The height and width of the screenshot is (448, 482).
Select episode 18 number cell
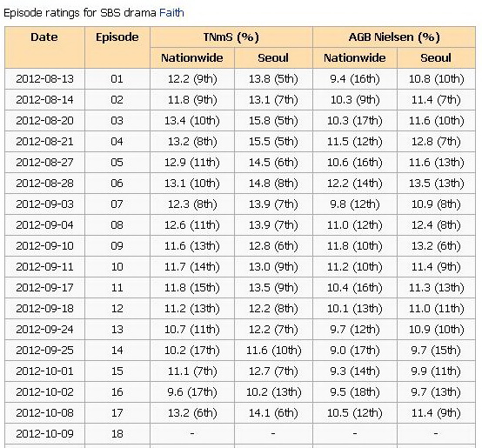pos(117,434)
